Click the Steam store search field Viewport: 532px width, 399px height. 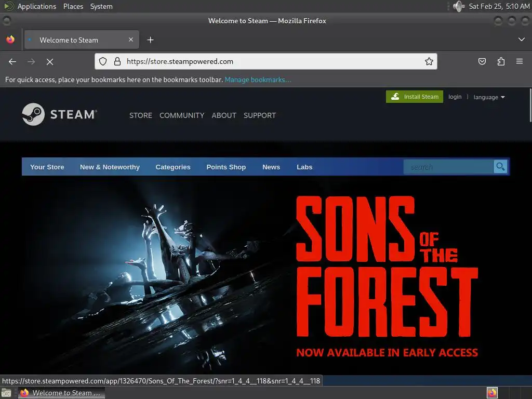[x=448, y=167]
